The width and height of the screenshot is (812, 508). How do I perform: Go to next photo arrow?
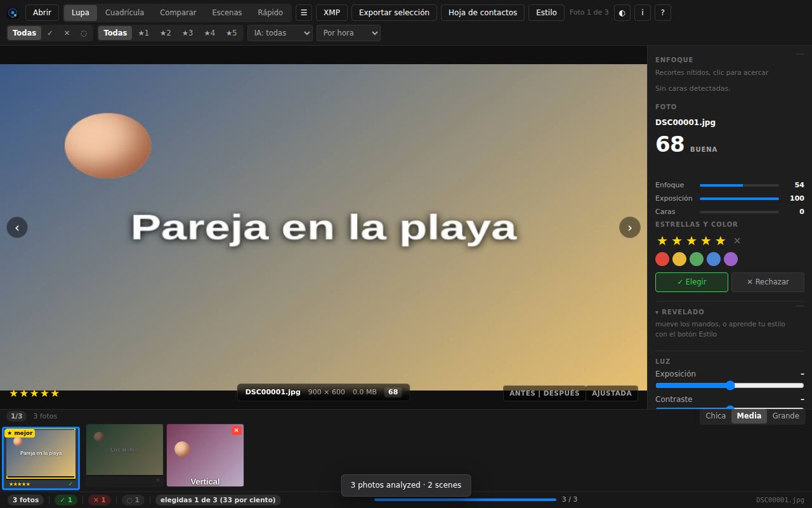click(630, 227)
